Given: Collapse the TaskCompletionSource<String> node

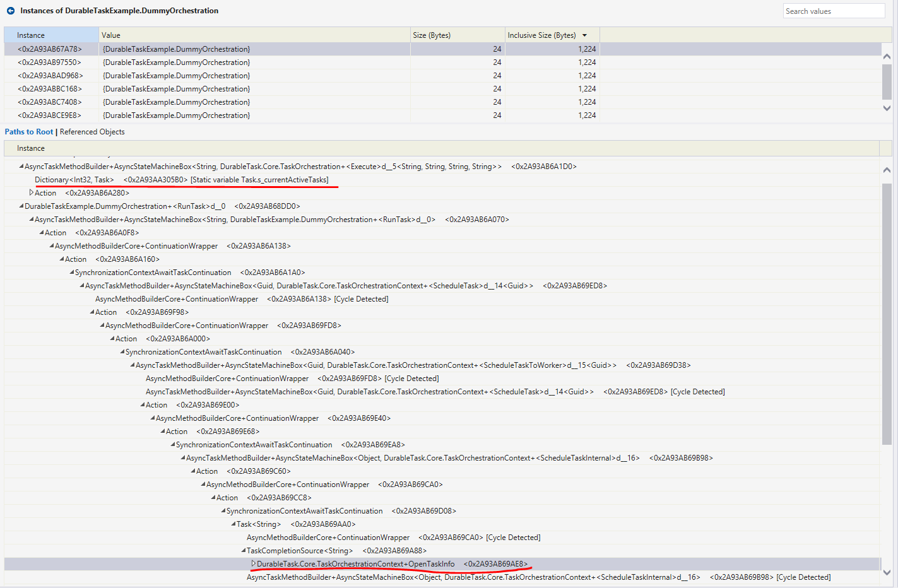Looking at the screenshot, I should coord(244,550).
